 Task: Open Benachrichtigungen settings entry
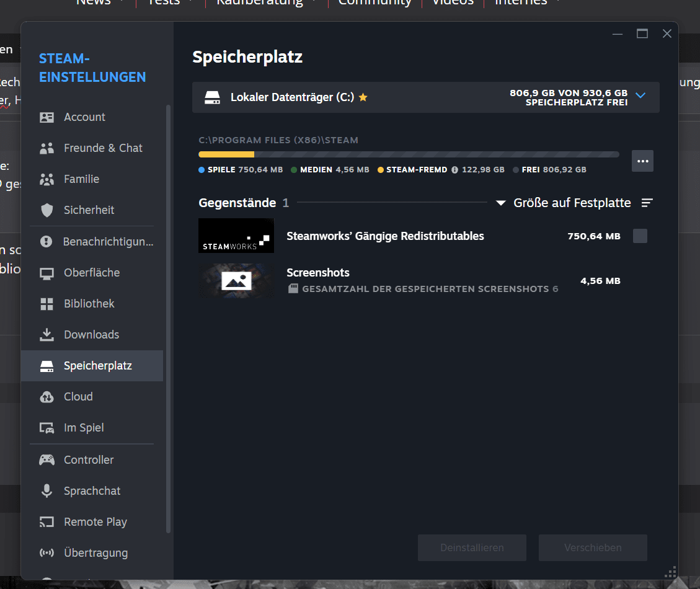92,242
